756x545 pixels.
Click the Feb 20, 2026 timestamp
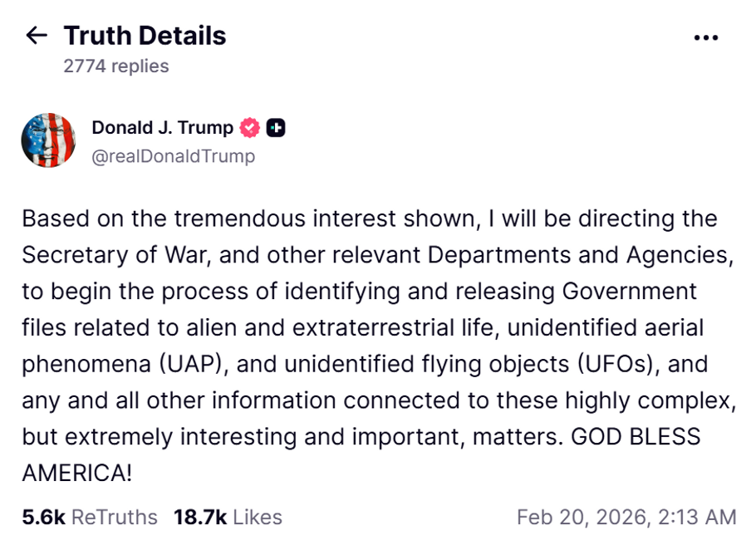click(626, 517)
